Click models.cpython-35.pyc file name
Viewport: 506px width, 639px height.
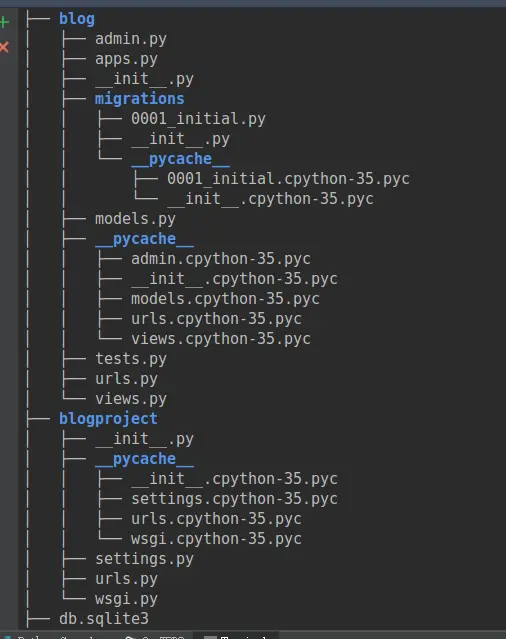[x=225, y=299]
